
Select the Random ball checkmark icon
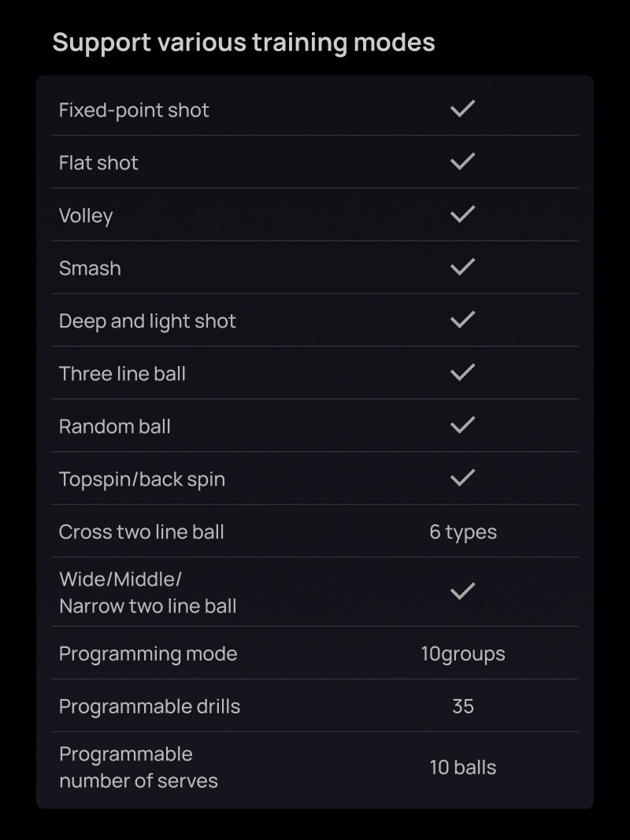[462, 425]
